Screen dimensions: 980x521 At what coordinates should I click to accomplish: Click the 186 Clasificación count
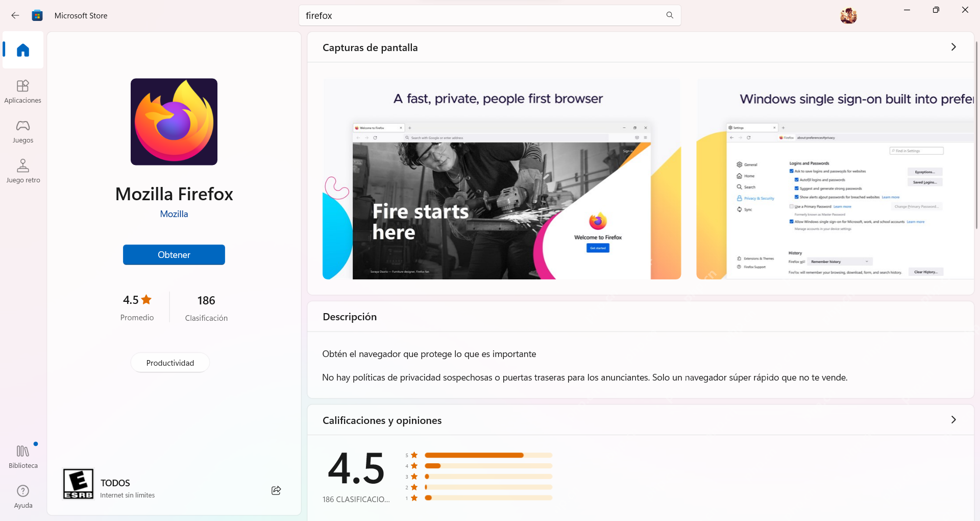(x=206, y=308)
